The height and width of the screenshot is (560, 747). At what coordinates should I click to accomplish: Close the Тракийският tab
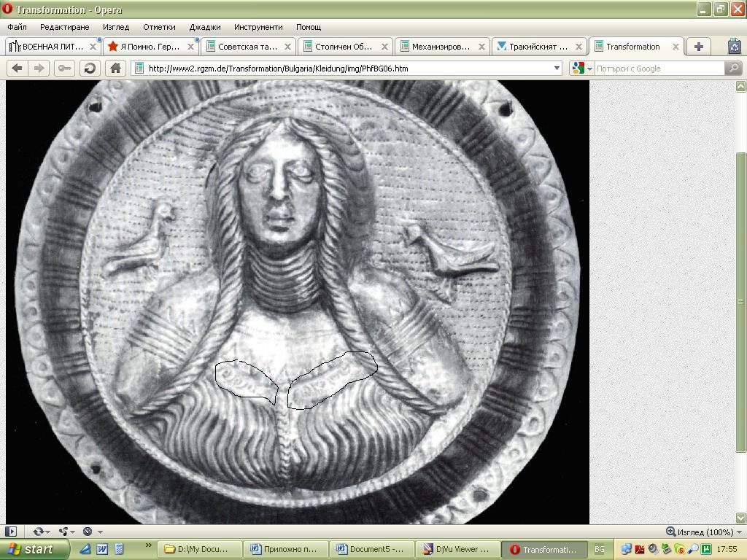pos(578,47)
